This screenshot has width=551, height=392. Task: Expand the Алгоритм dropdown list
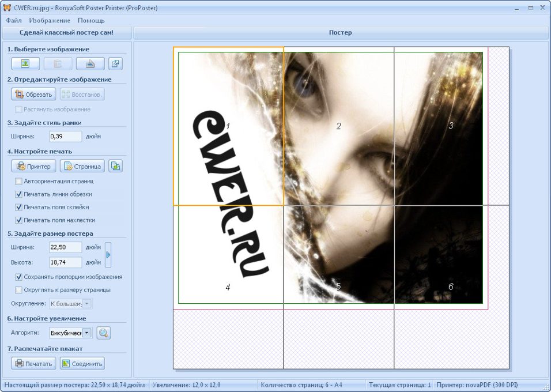pyautogui.click(x=87, y=333)
